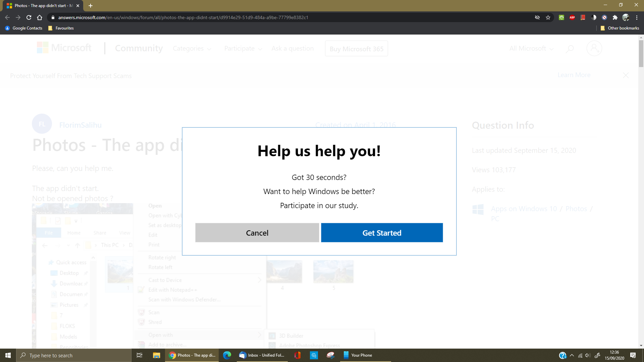The image size is (644, 362).
Task: Open the Chrome extensions puzzle icon
Action: coord(615,17)
